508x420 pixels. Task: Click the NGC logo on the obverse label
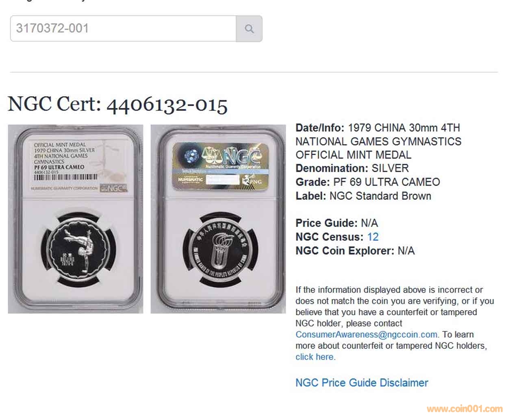(114, 188)
